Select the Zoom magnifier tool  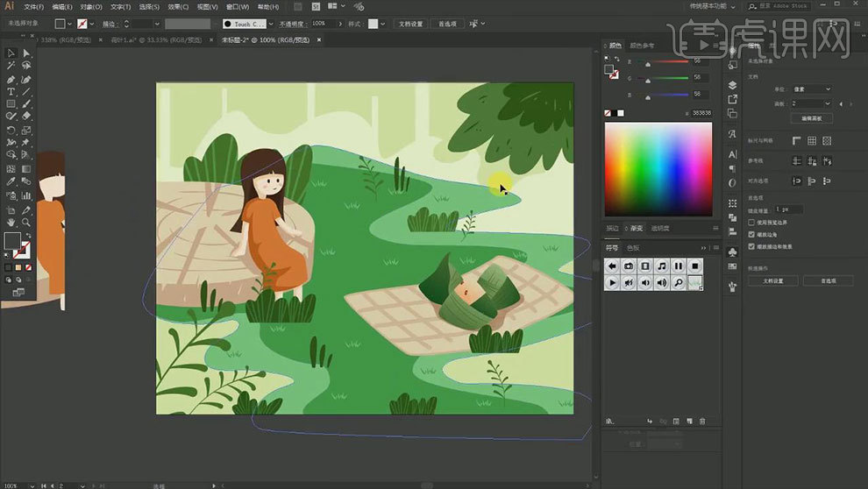point(26,223)
